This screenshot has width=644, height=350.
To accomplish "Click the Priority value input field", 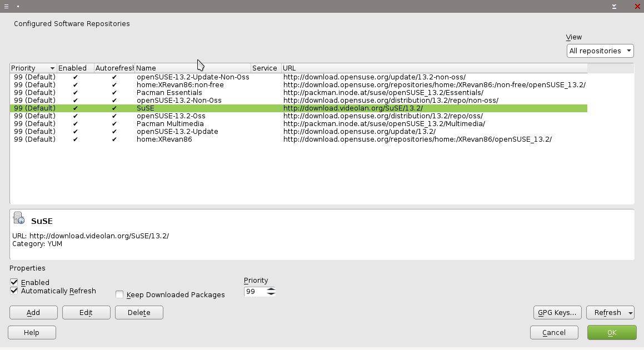I will click(x=255, y=291).
